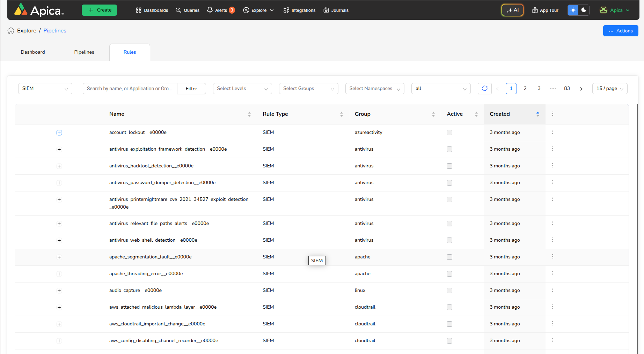This screenshot has width=644, height=354.
Task: Open the Alerts bell icon
Action: [210, 10]
